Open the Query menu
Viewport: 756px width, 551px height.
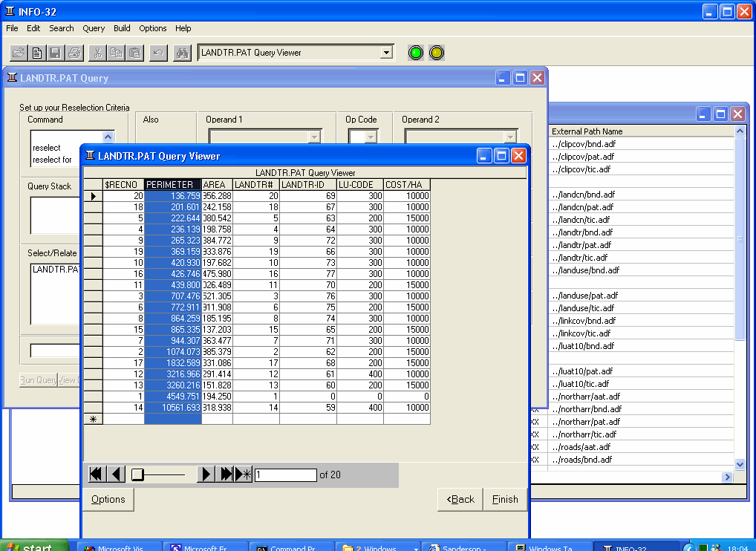coord(94,28)
